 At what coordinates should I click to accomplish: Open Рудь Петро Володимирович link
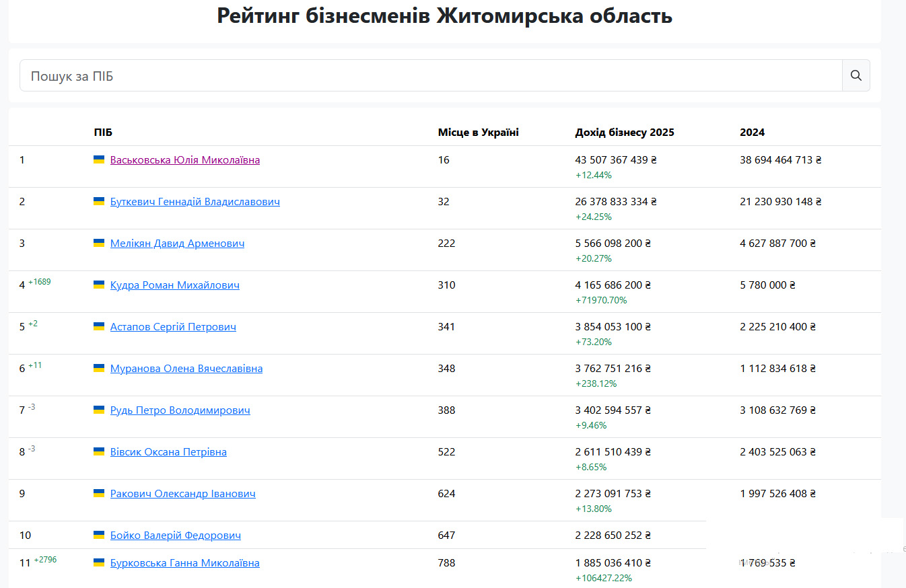(x=180, y=410)
